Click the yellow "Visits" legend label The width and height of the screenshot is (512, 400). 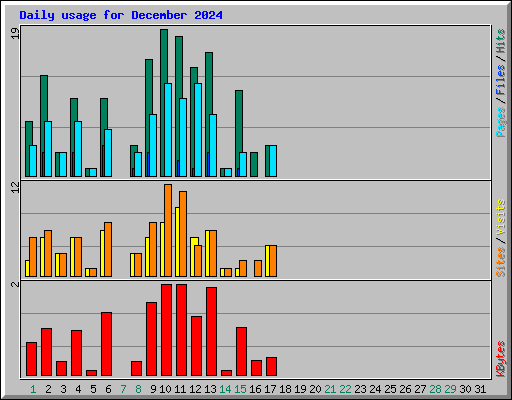[x=500, y=217]
